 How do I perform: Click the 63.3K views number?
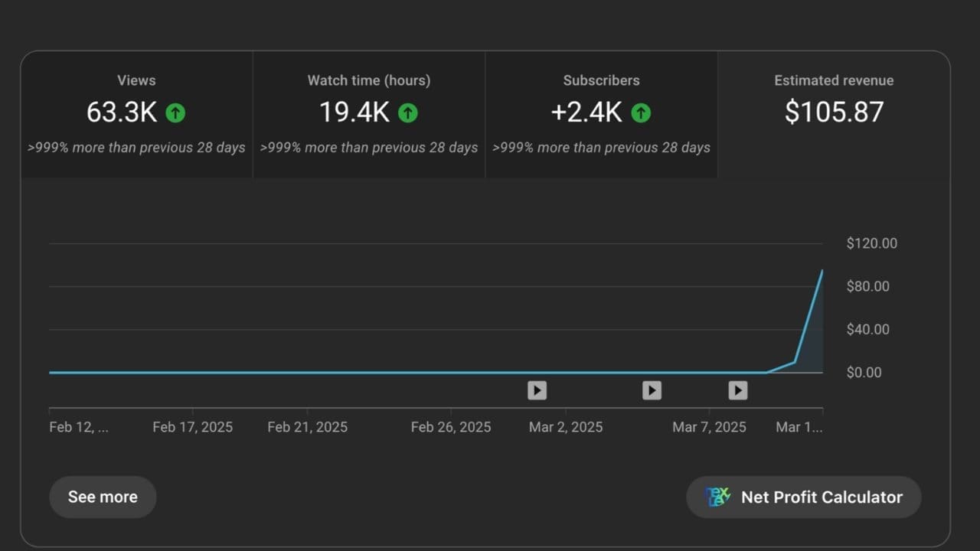click(x=122, y=112)
